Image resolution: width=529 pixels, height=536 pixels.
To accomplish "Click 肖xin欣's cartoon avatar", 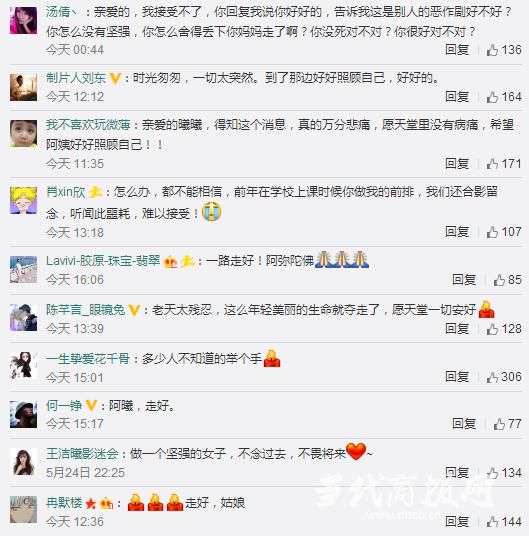I will pyautogui.click(x=23, y=200).
